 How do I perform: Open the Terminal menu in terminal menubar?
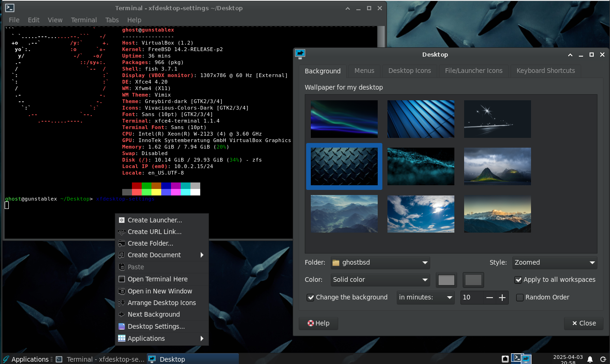84,20
